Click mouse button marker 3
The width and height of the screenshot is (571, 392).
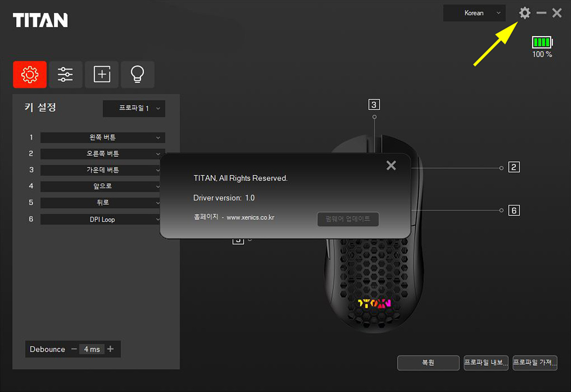click(374, 105)
